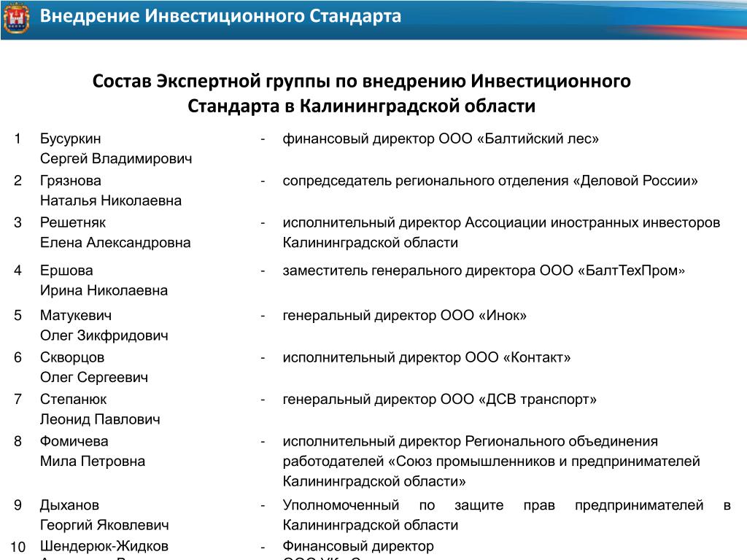Click the name "Сергей Владимирович"
This screenshot has height=560, width=747.
click(x=116, y=158)
